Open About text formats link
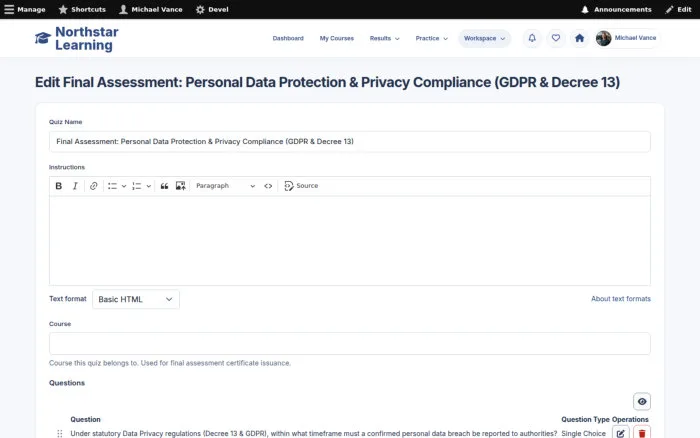700x438 pixels. point(621,299)
